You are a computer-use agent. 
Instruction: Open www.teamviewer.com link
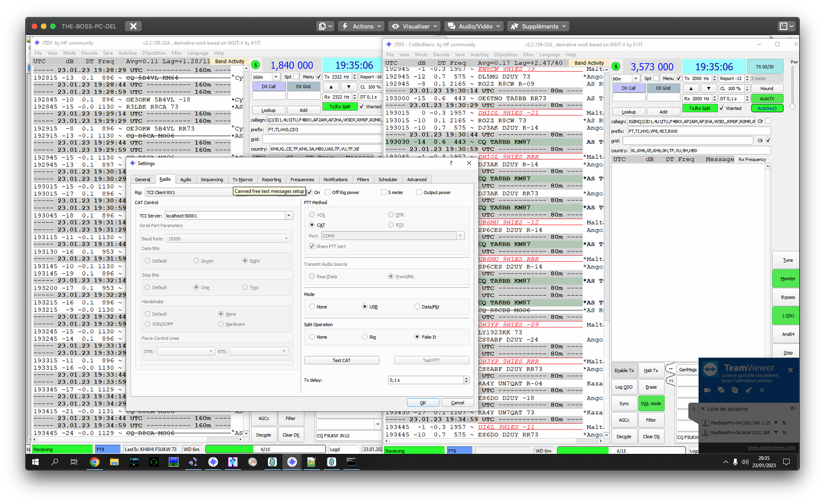pos(771,447)
